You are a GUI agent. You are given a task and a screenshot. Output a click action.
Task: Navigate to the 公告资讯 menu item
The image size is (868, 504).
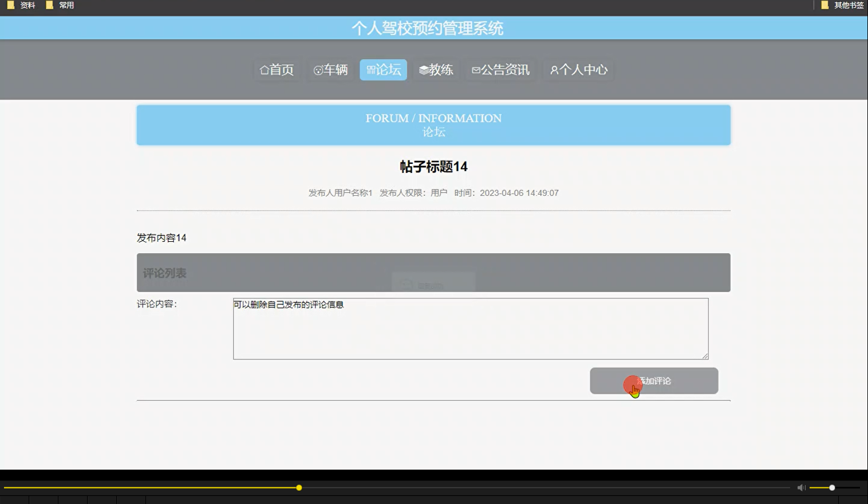(x=500, y=69)
